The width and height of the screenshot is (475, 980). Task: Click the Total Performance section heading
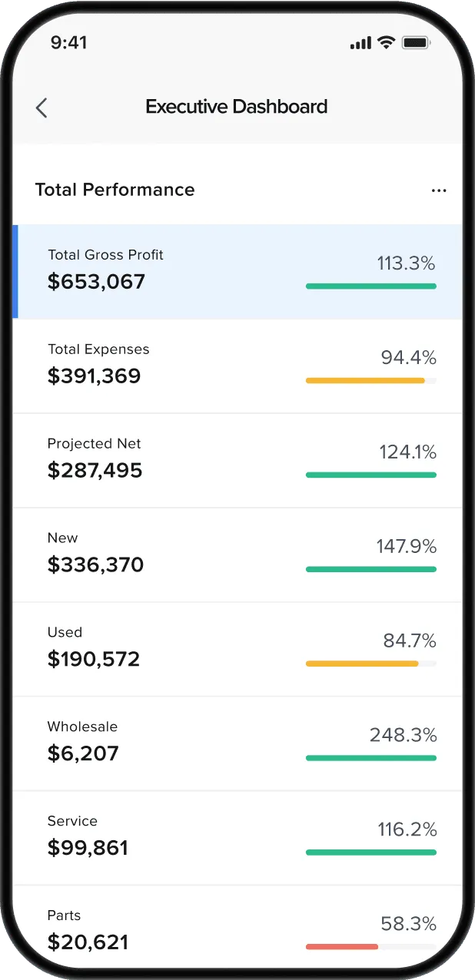pyautogui.click(x=115, y=190)
